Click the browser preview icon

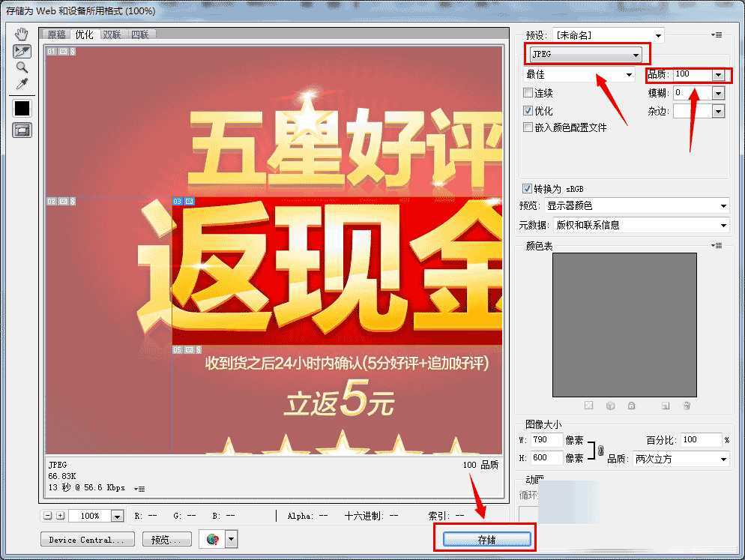pos(212,539)
